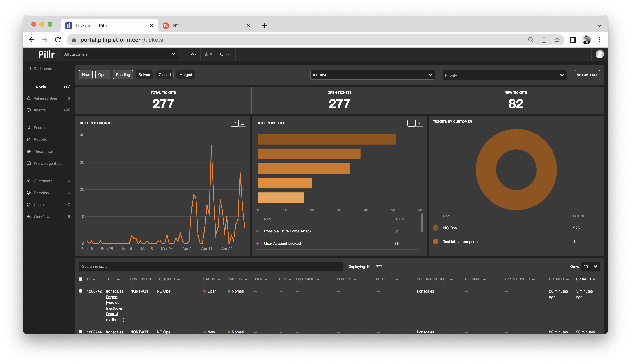Toggle the Pending status filter

123,75
